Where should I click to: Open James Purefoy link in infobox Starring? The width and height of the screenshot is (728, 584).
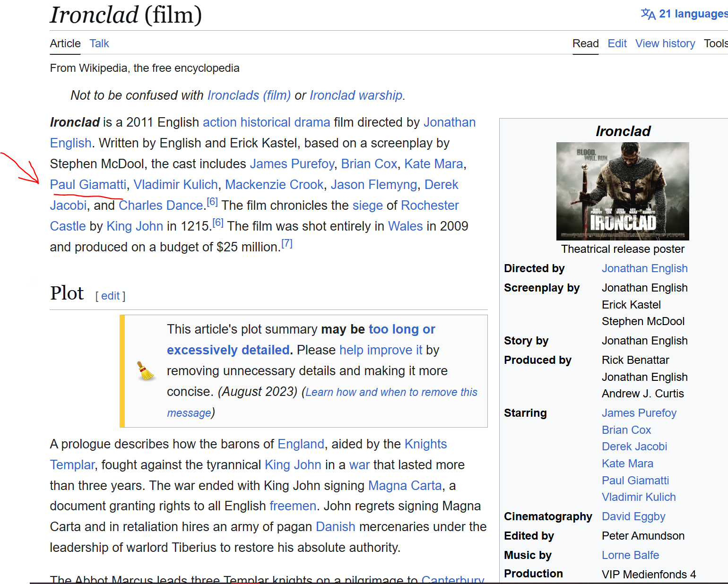tap(639, 413)
